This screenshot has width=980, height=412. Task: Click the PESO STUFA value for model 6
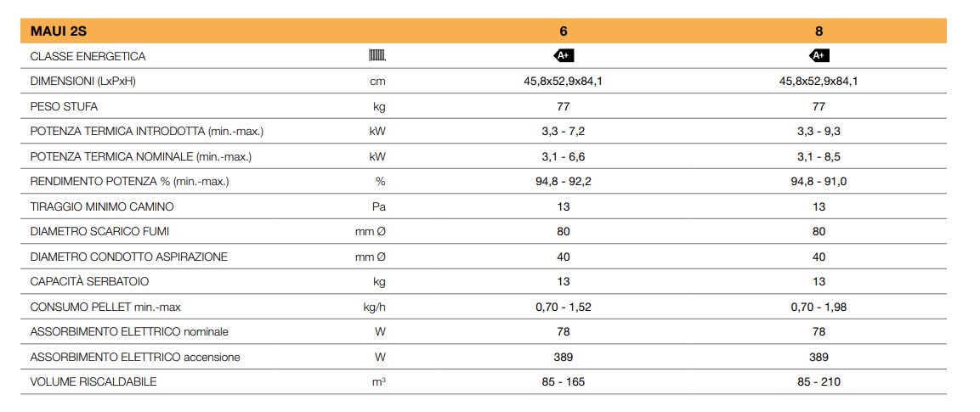[564, 106]
